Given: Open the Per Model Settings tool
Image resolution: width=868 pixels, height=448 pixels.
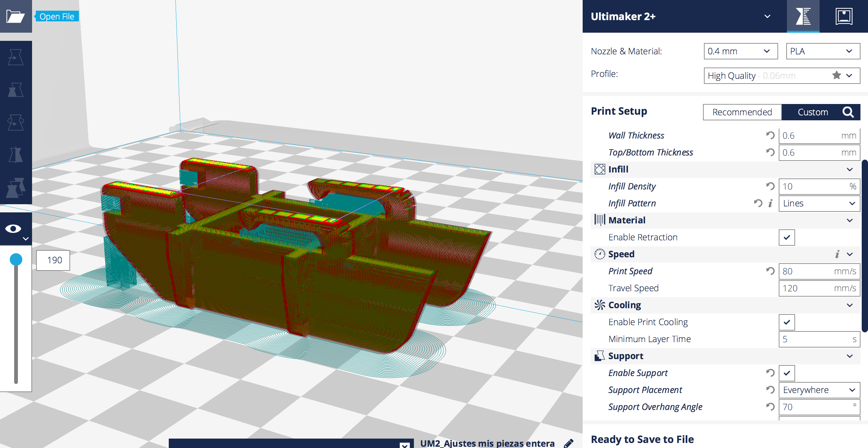Looking at the screenshot, I should point(15,188).
